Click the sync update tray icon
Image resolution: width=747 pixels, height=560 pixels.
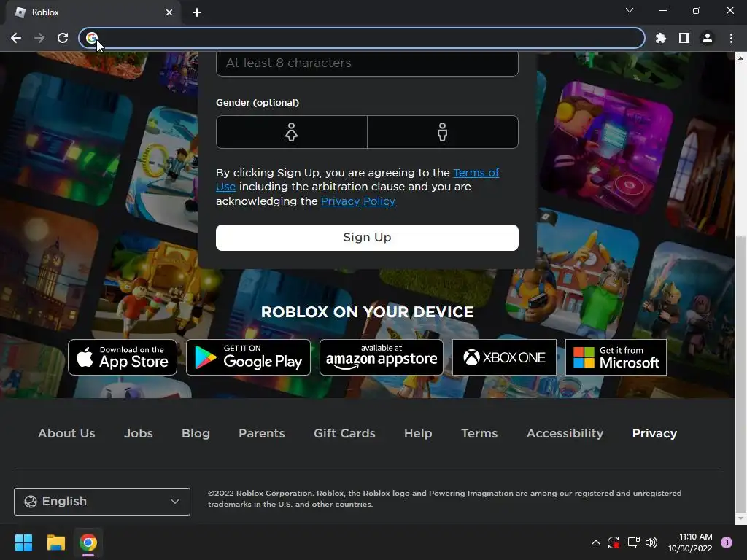click(614, 542)
